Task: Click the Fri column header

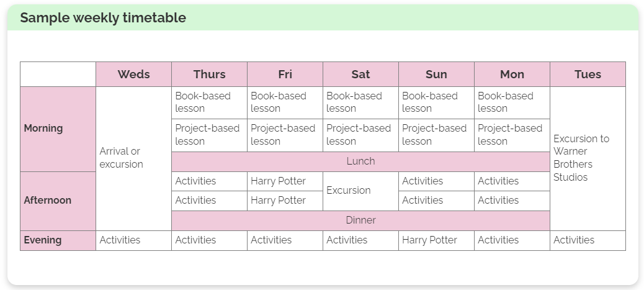Action: (x=285, y=74)
